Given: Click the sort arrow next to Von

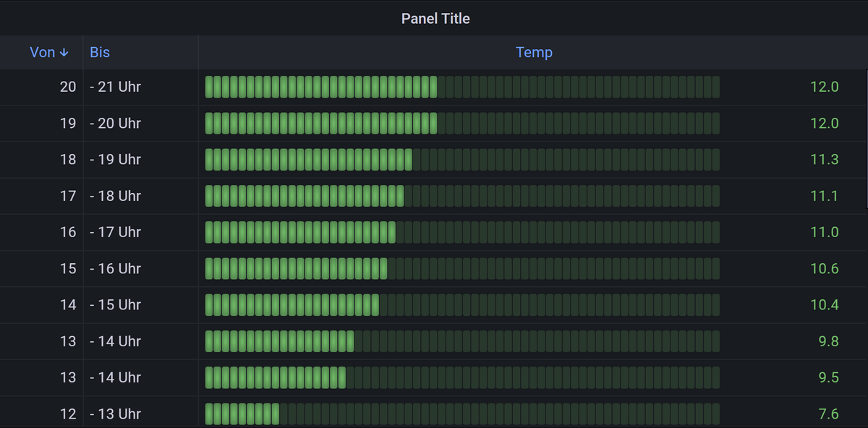Looking at the screenshot, I should point(64,53).
